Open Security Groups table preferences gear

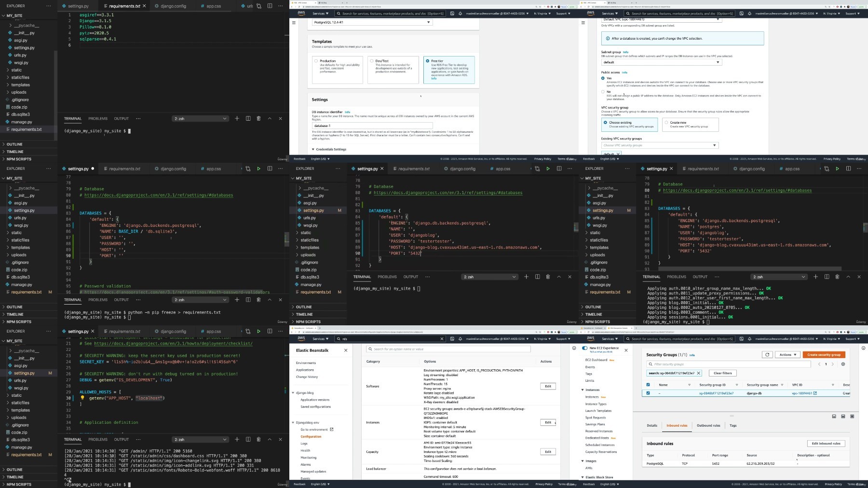[x=843, y=364]
